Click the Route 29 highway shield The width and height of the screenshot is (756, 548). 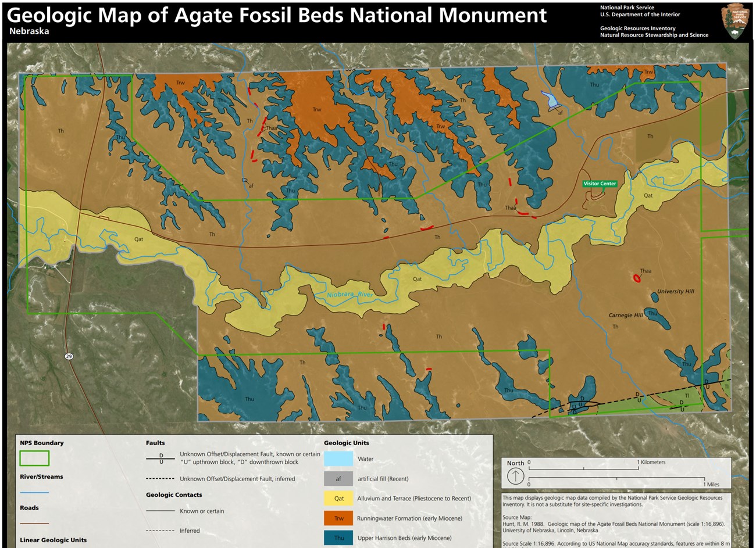(x=69, y=356)
